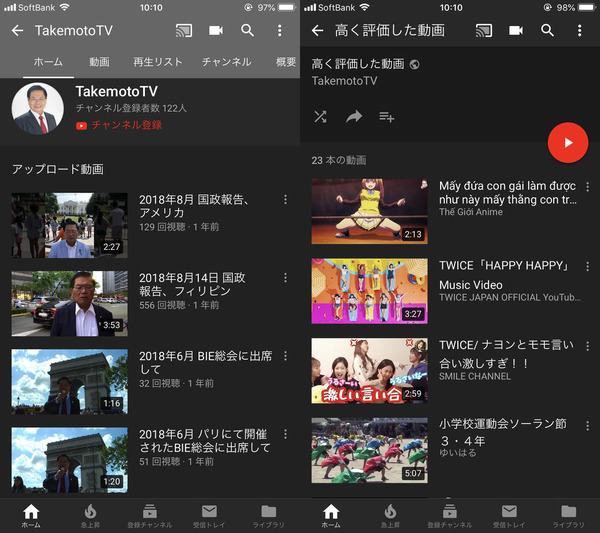Open search on the 高く評価した動画 screen

(x=547, y=31)
